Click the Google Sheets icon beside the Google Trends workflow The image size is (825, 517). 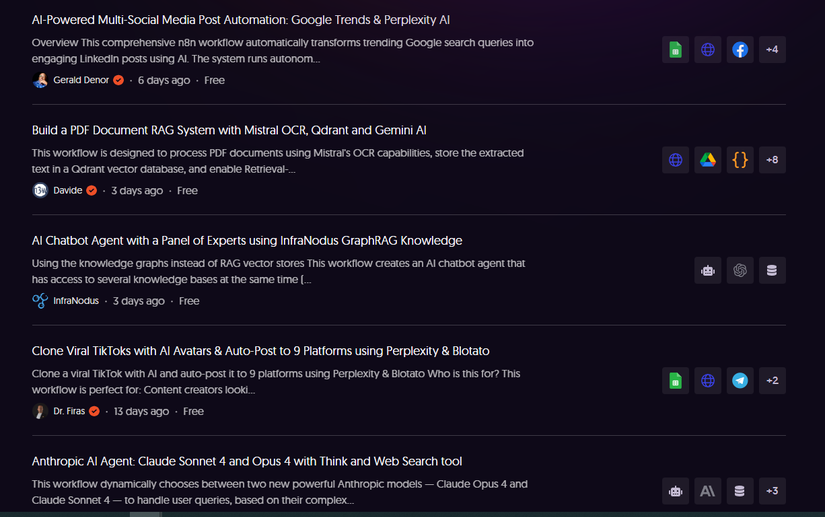(676, 50)
